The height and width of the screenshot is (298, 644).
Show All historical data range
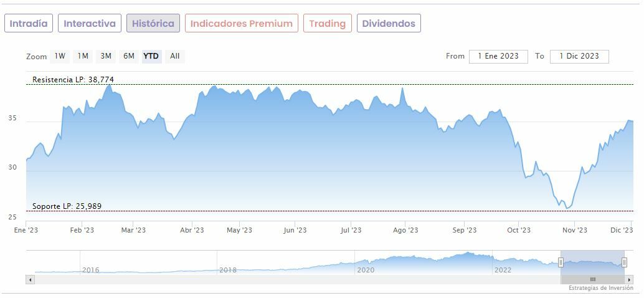175,56
